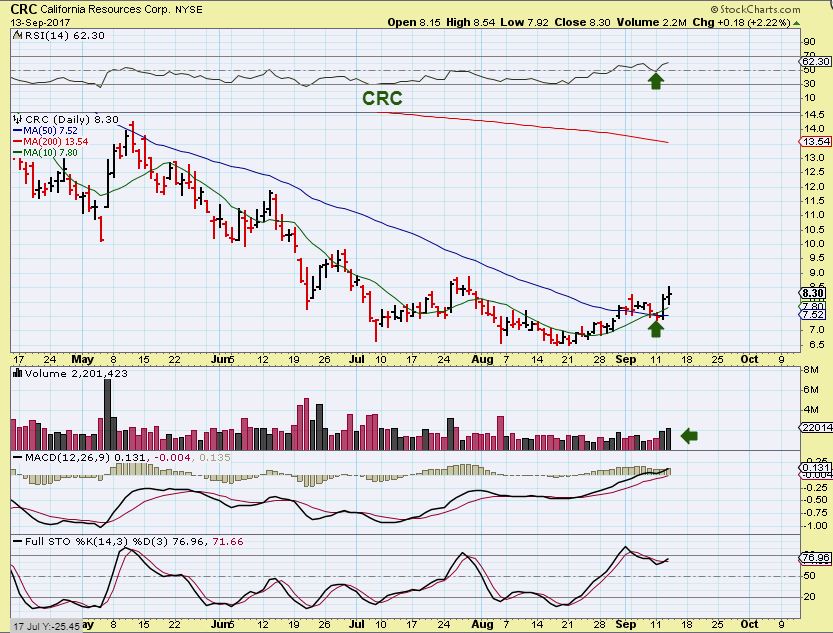The width and height of the screenshot is (833, 633).
Task: Click the 4M volume axis value
Action: 810,409
